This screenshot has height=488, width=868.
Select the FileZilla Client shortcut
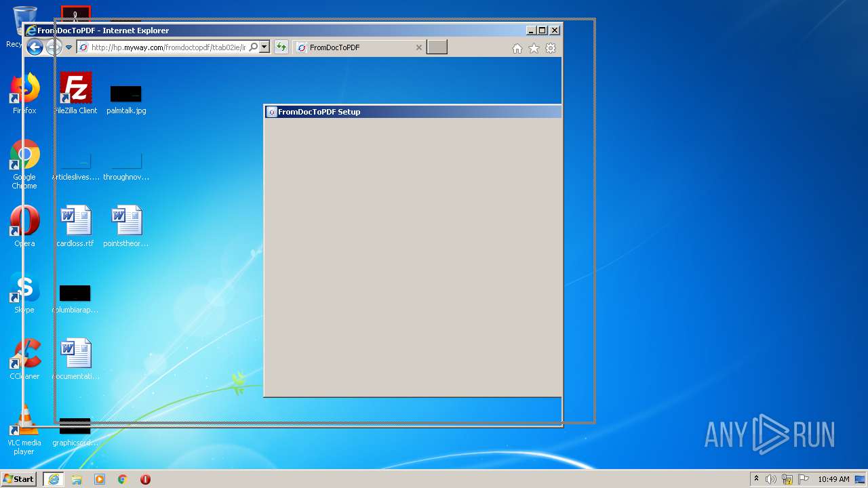coord(75,94)
